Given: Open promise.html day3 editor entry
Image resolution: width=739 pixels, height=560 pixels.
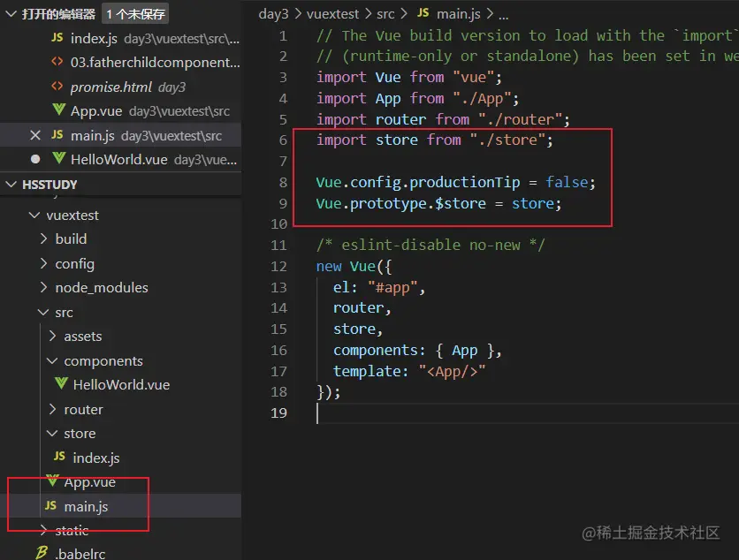Looking at the screenshot, I should coord(120,87).
